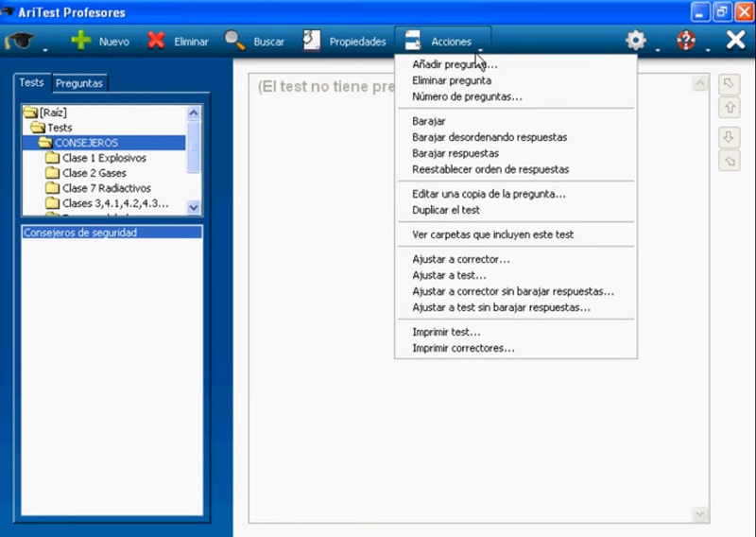Select Clases 3,4.1,4.2,4.3... folder

click(x=107, y=203)
